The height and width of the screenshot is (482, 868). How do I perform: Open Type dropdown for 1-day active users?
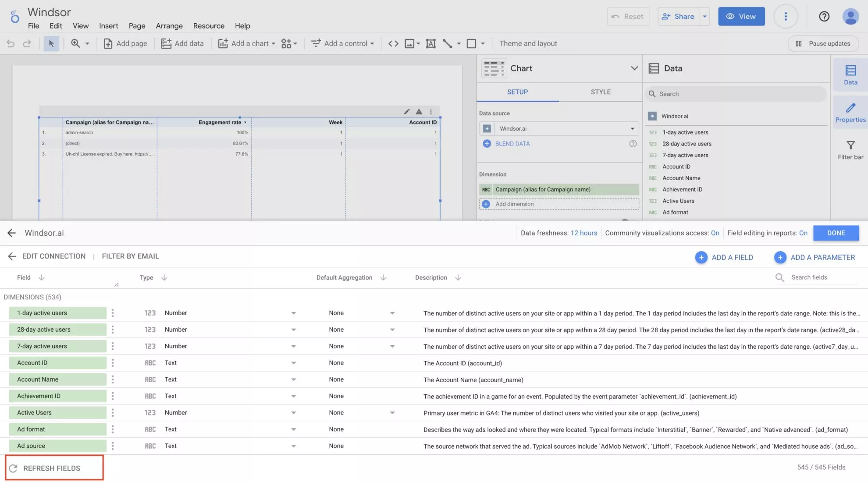293,313
